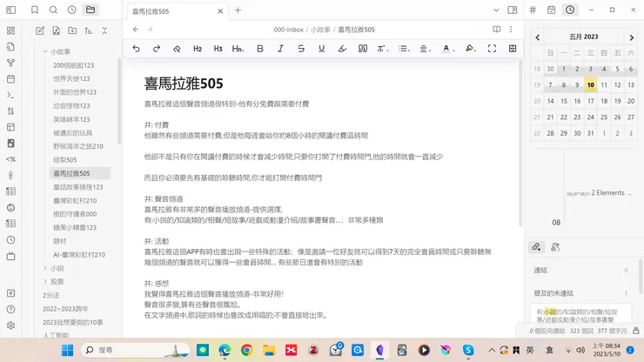The width and height of the screenshot is (644, 362).
Task: Open the calendar pane tab
Action: (x=551, y=10)
